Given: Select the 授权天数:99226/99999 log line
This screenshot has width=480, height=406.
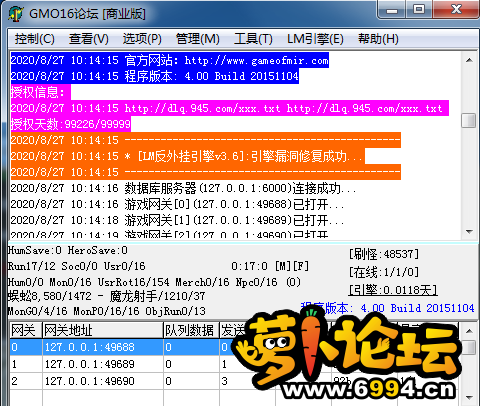Looking at the screenshot, I should click(71, 124).
